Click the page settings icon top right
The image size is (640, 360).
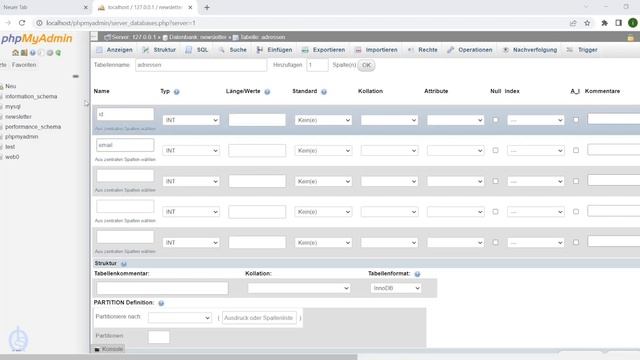pos(631,38)
